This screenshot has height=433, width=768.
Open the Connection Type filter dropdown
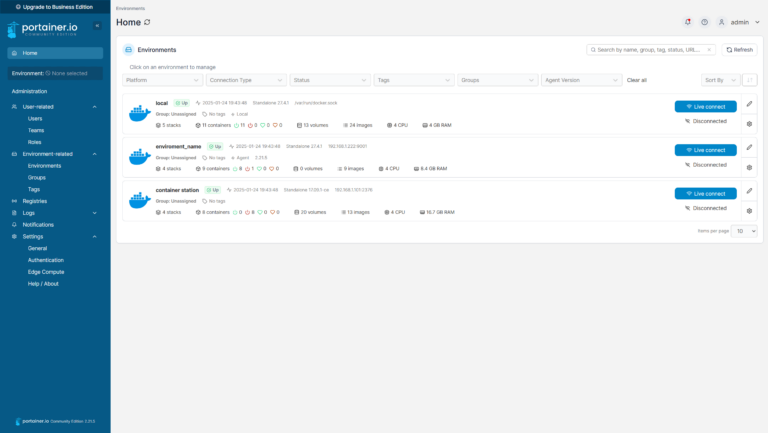[x=245, y=80]
